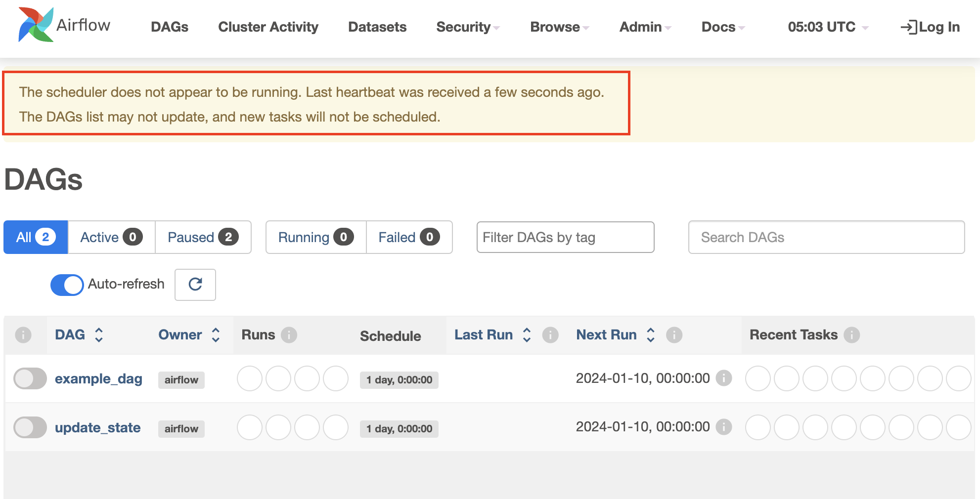This screenshot has height=499, width=980.
Task: Click the 2024-01-10 next run date for example_dag
Action: tap(643, 378)
